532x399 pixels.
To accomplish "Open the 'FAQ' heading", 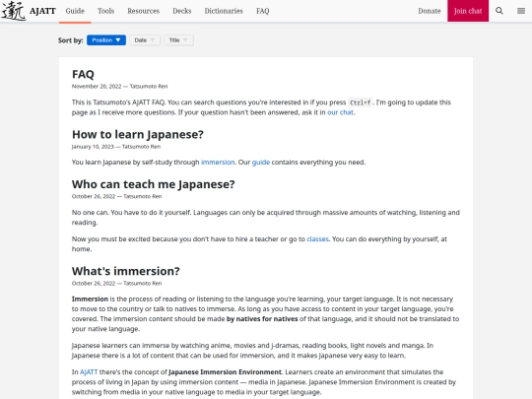I will click(x=83, y=74).
